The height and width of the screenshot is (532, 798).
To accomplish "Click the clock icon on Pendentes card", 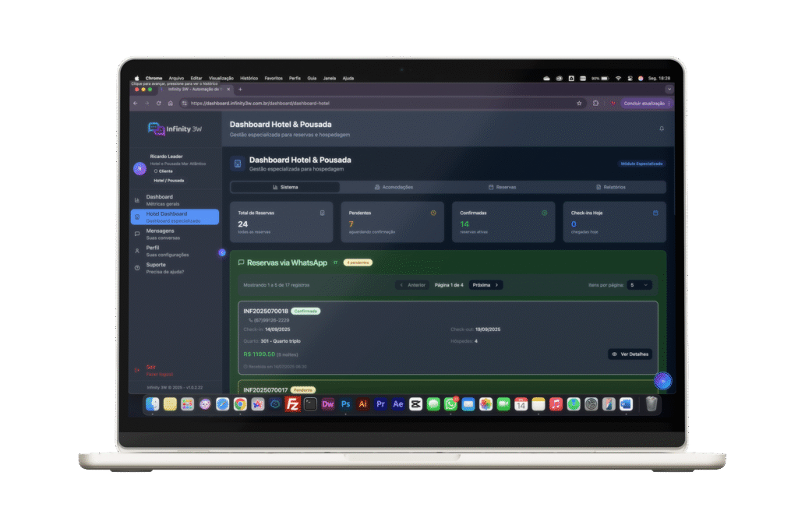I will coord(433,213).
